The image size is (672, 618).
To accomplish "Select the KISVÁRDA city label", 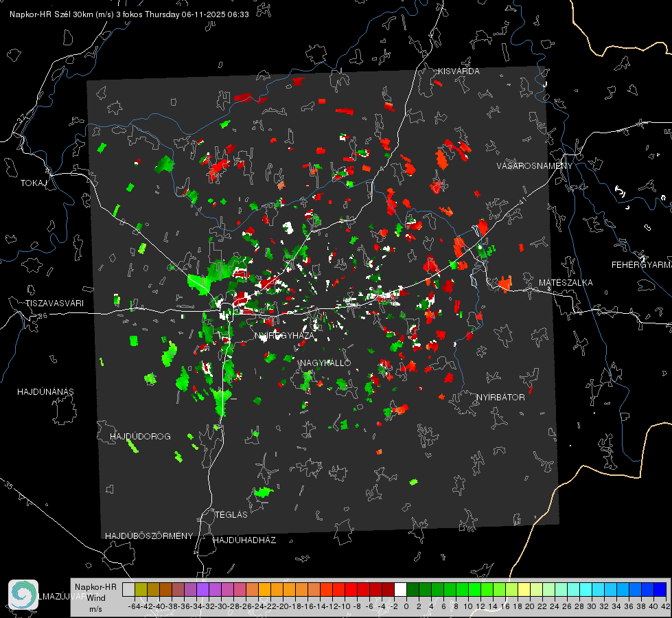I will tap(459, 71).
